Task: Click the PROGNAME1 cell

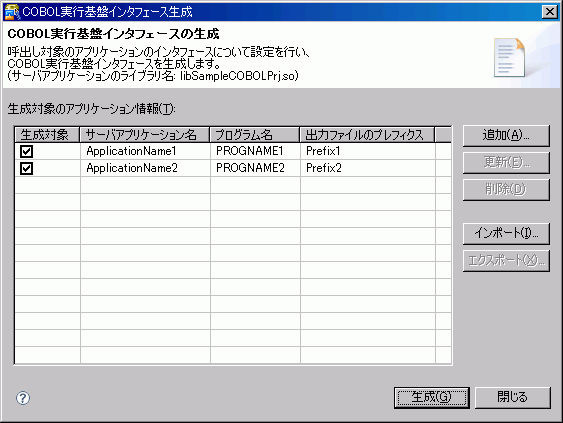Action: [255, 151]
